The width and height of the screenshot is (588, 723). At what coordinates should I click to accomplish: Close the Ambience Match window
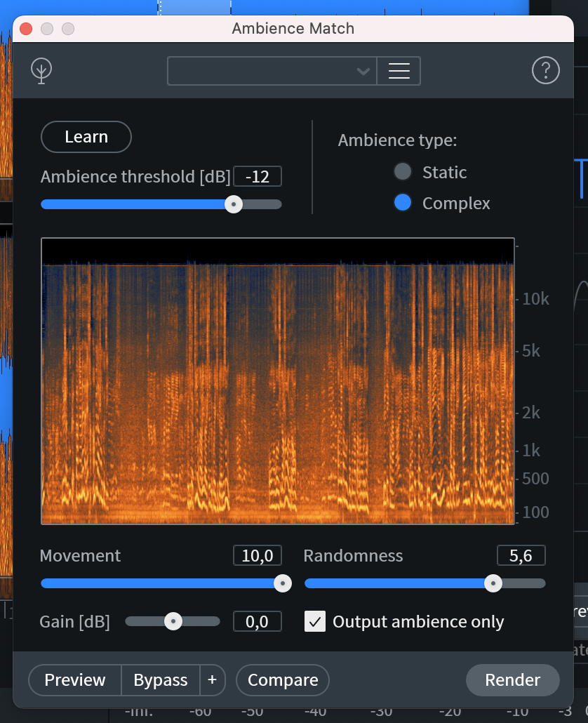click(x=26, y=29)
